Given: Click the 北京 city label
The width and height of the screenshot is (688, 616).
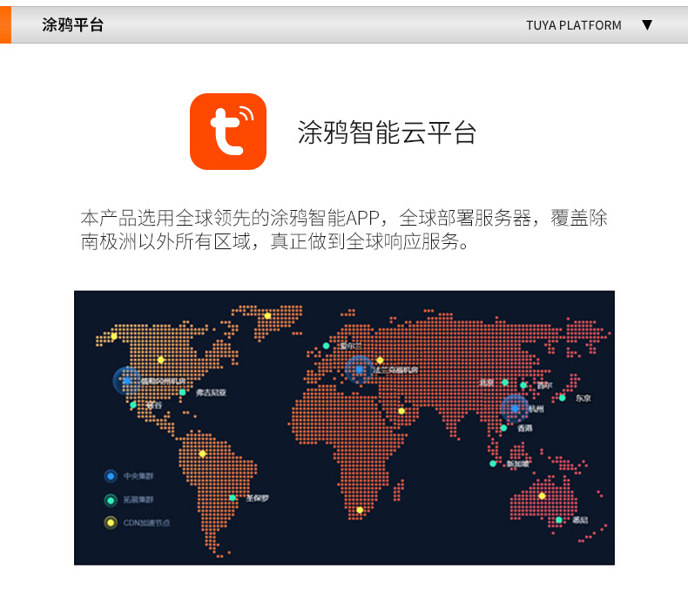Looking at the screenshot, I should pos(487,382).
